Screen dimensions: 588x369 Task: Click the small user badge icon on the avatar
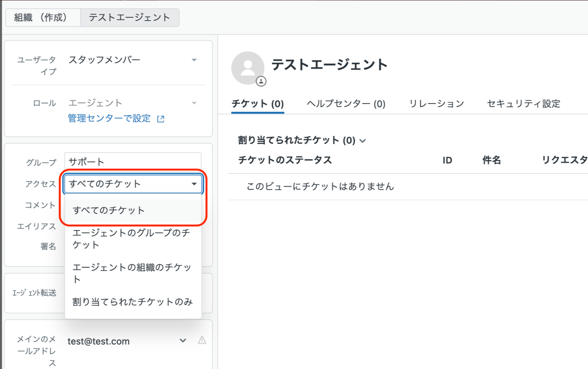tap(261, 82)
